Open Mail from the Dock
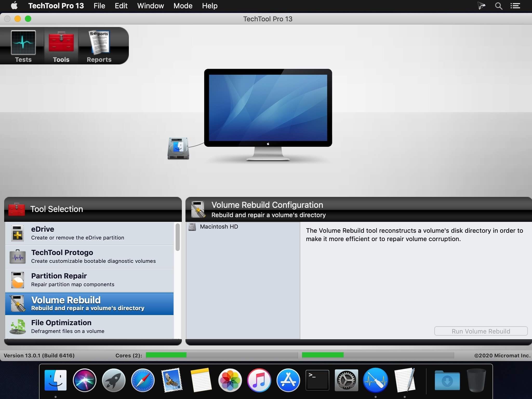 click(x=172, y=380)
